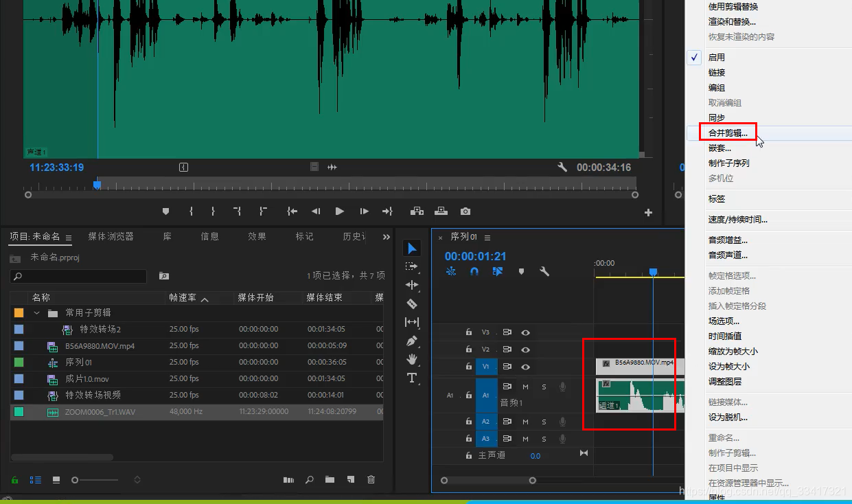Add marker in source monitor
Viewport: 852px width, 504px height.
click(165, 211)
